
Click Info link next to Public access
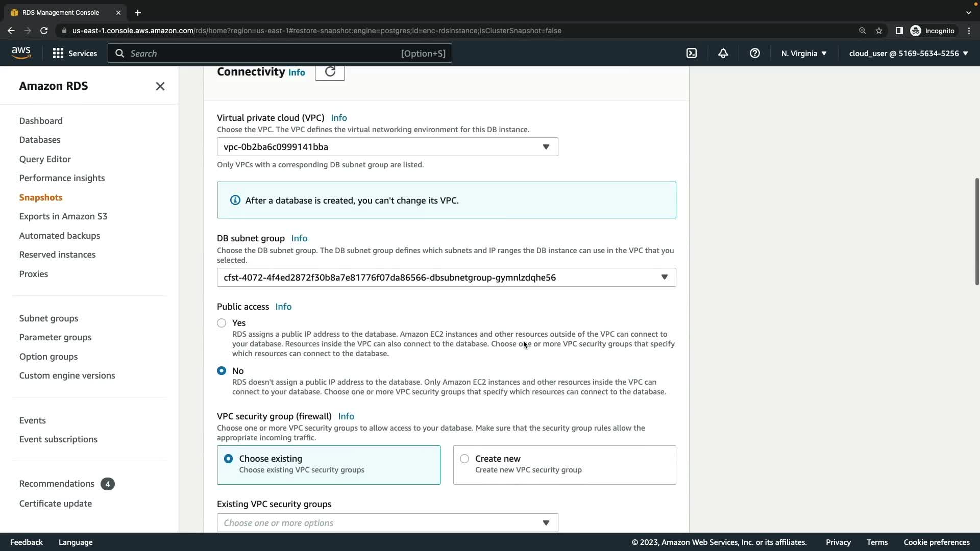(x=283, y=307)
